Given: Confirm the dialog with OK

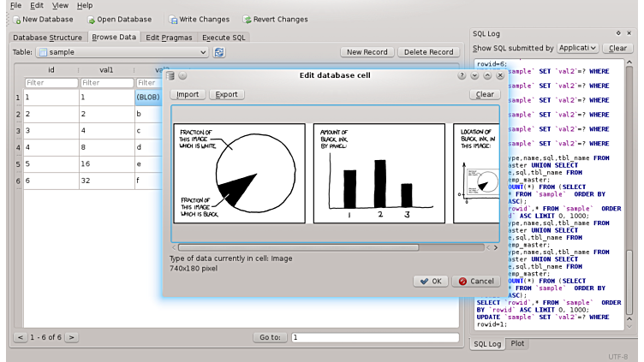Looking at the screenshot, I should pyautogui.click(x=431, y=281).
